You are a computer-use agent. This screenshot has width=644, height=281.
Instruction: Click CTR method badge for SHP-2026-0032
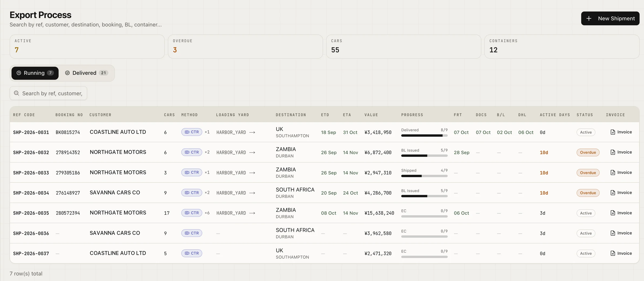pos(192,152)
